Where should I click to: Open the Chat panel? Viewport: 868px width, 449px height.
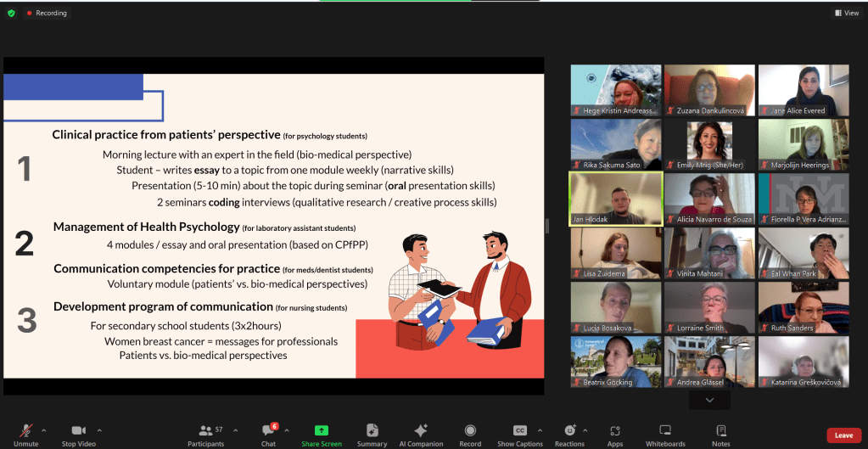[268, 431]
